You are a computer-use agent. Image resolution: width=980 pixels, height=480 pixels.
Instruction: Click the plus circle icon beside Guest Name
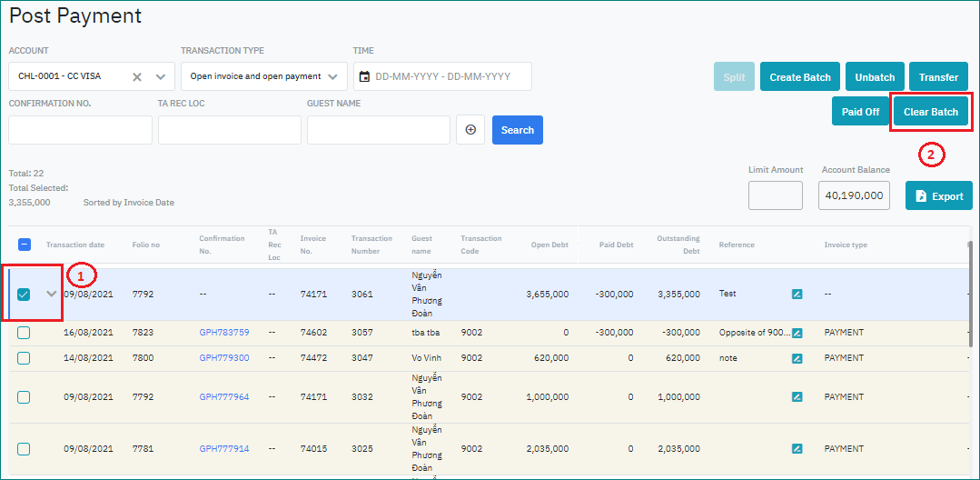[470, 130]
